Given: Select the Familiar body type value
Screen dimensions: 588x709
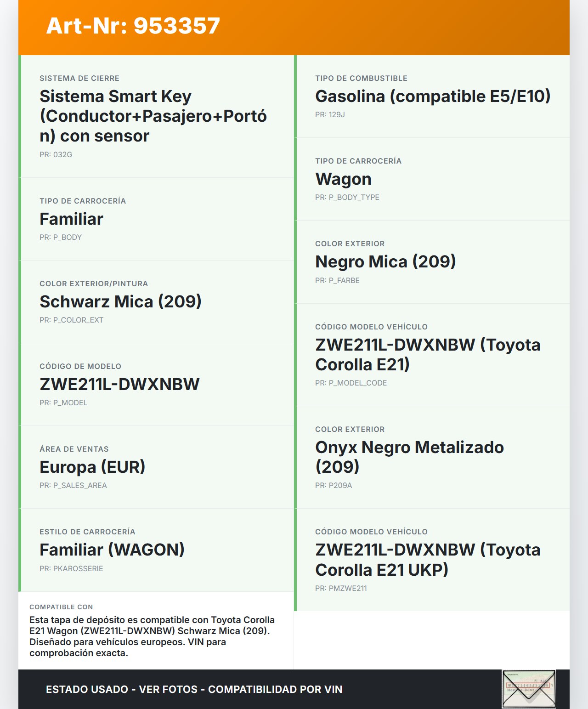Looking at the screenshot, I should 71,219.
